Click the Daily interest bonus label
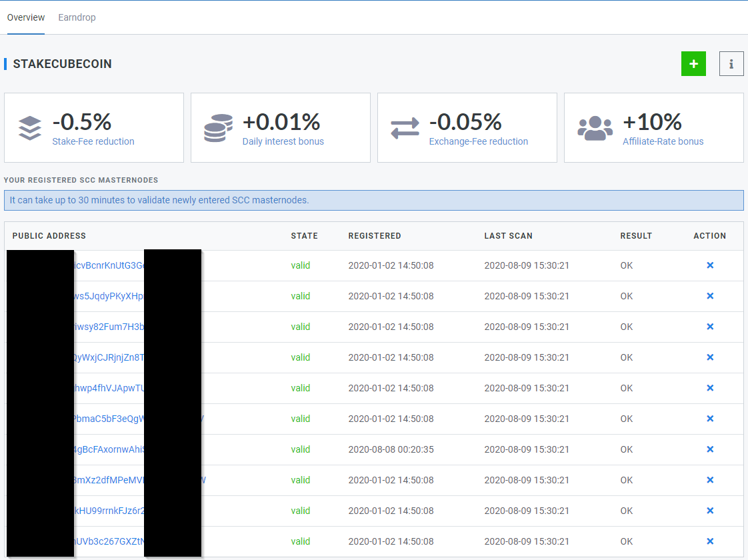This screenshot has height=560, width=748. tap(283, 141)
